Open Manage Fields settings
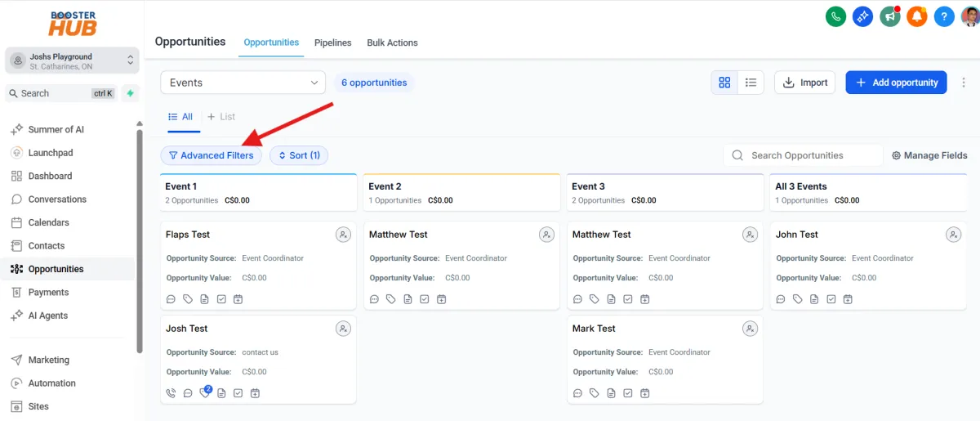Image resolution: width=980 pixels, height=421 pixels. coord(929,155)
